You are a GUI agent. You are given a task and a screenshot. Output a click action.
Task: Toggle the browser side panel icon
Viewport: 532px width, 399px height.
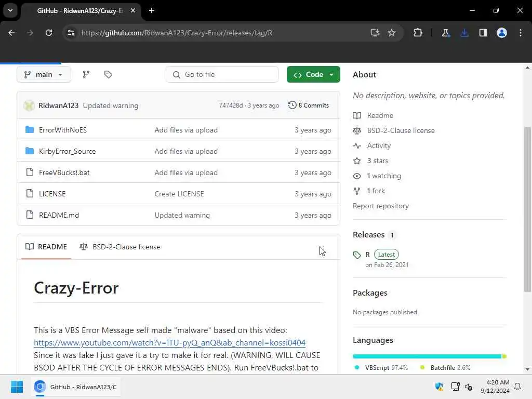483,33
